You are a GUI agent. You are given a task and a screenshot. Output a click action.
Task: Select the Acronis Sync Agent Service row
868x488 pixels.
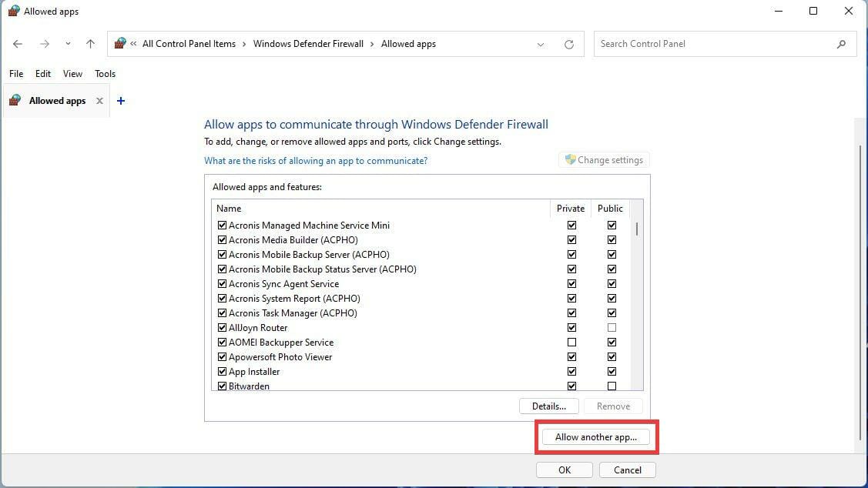tap(283, 284)
